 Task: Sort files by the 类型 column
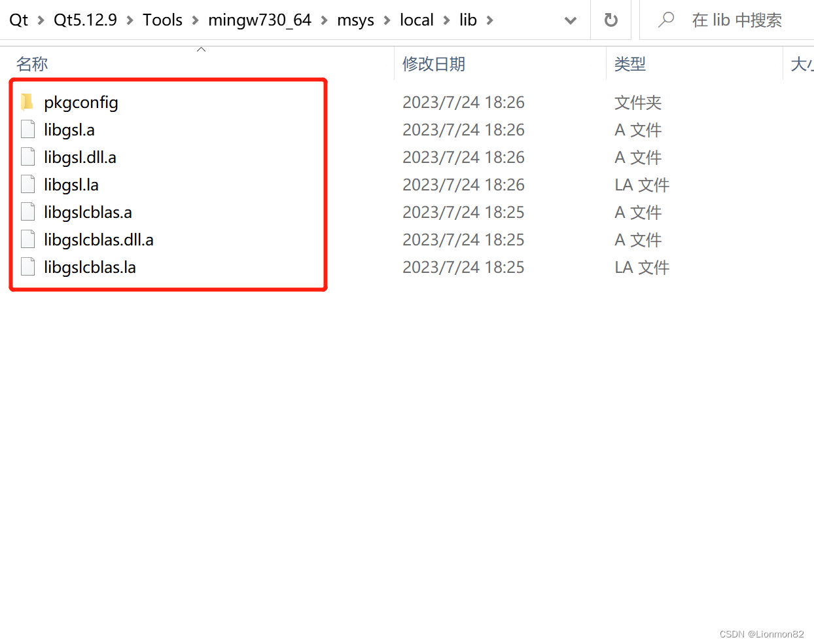click(630, 63)
